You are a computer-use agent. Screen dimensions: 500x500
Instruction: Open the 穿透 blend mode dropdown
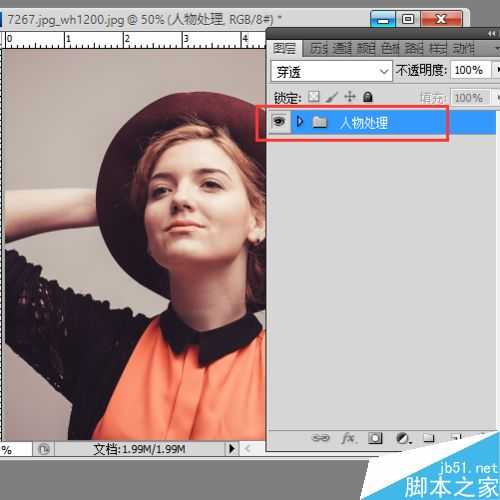[331, 71]
